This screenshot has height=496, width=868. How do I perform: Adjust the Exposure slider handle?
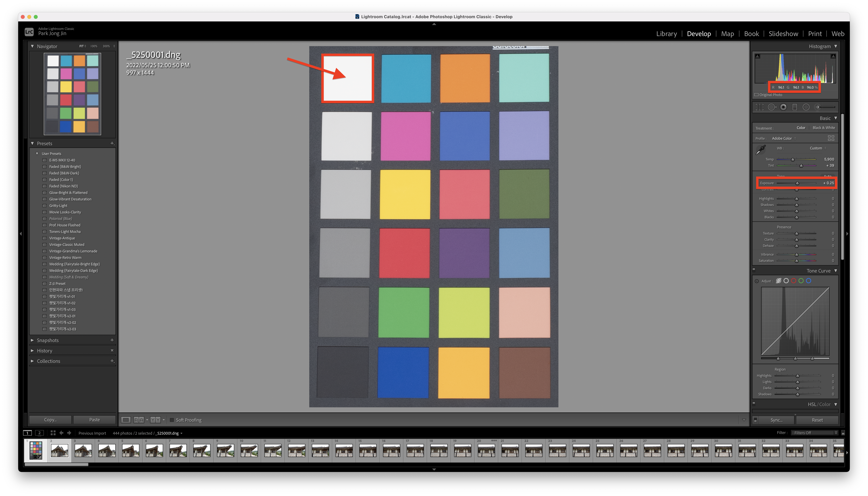(797, 183)
